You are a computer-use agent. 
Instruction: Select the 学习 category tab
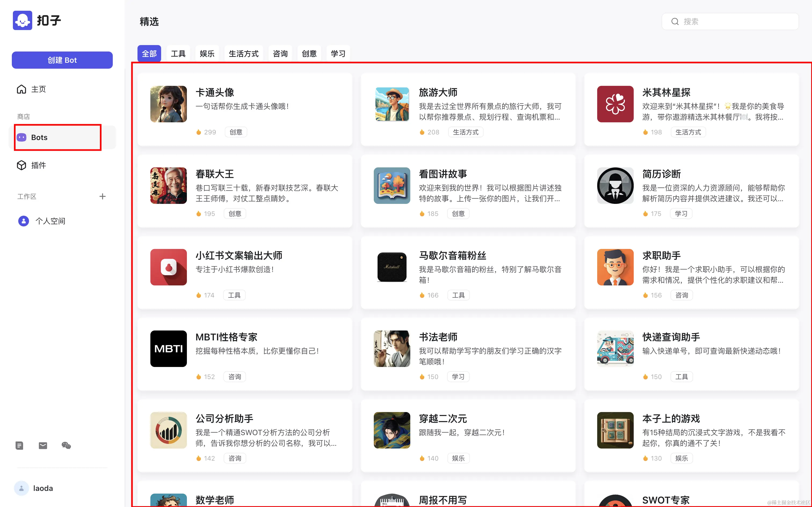[338, 54]
